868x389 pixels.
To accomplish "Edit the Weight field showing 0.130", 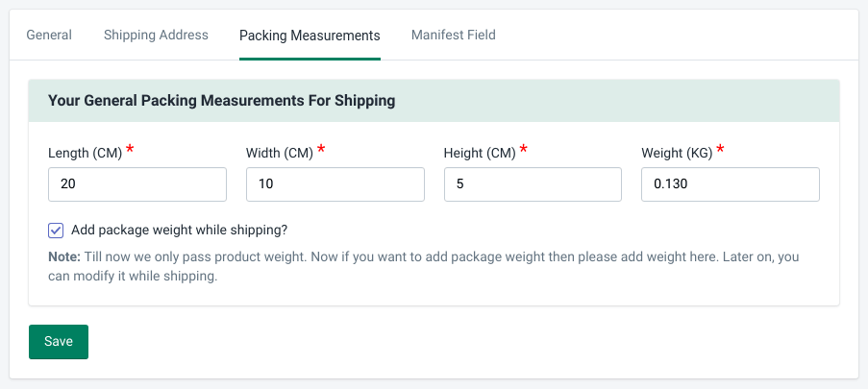I will pos(731,184).
